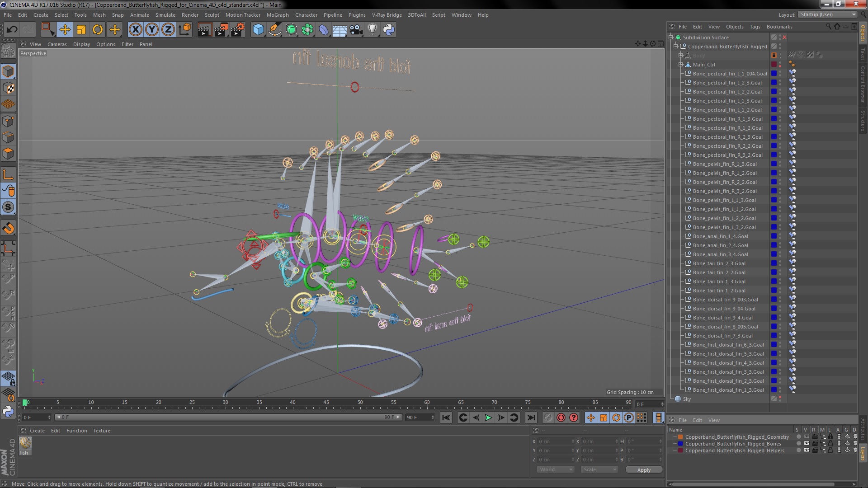Viewport: 868px width, 488px height.
Task: Click Rigged_Geometry layer orange color swatch
Action: tap(680, 437)
